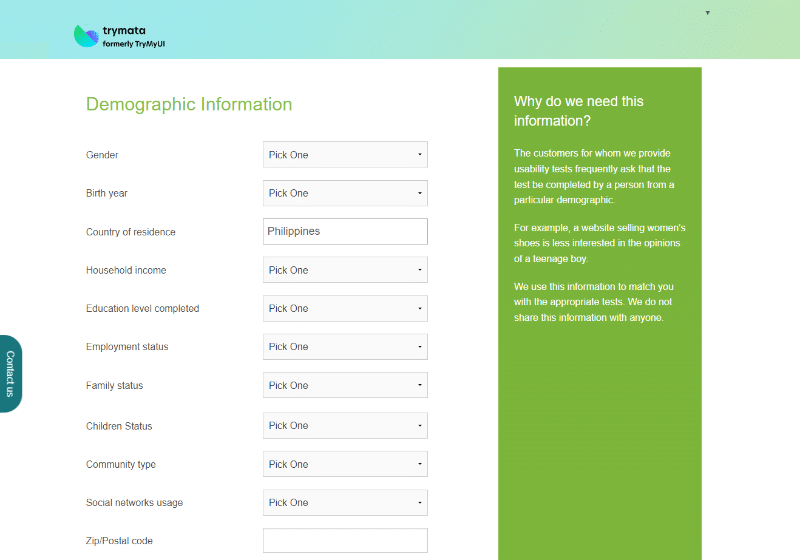Screen dimensions: 800x560
Task: Click the Community type label
Action: pos(121,465)
